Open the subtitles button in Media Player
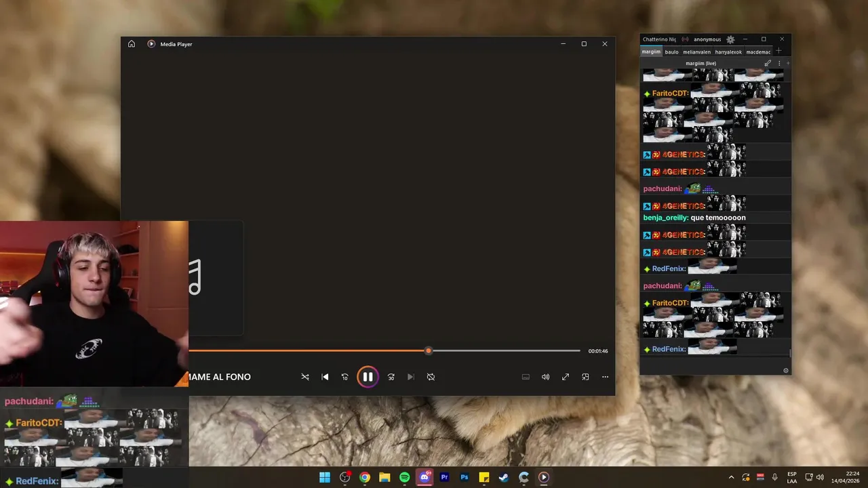This screenshot has width=868, height=488. pyautogui.click(x=526, y=377)
